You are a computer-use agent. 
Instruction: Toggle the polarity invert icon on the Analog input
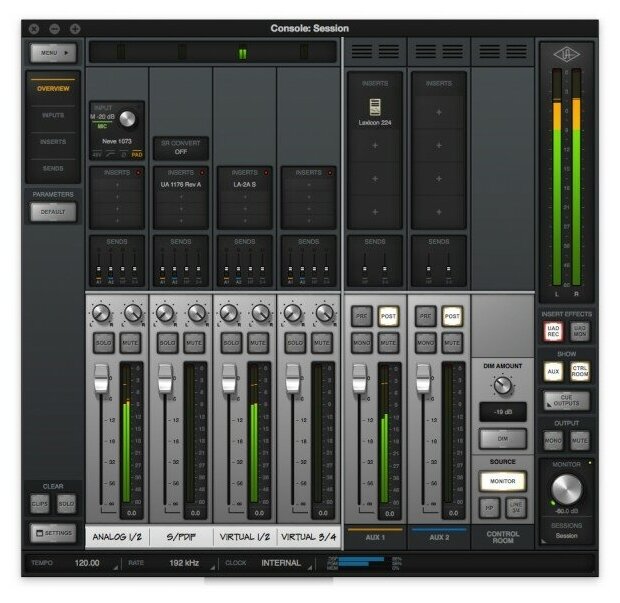pyautogui.click(x=124, y=155)
